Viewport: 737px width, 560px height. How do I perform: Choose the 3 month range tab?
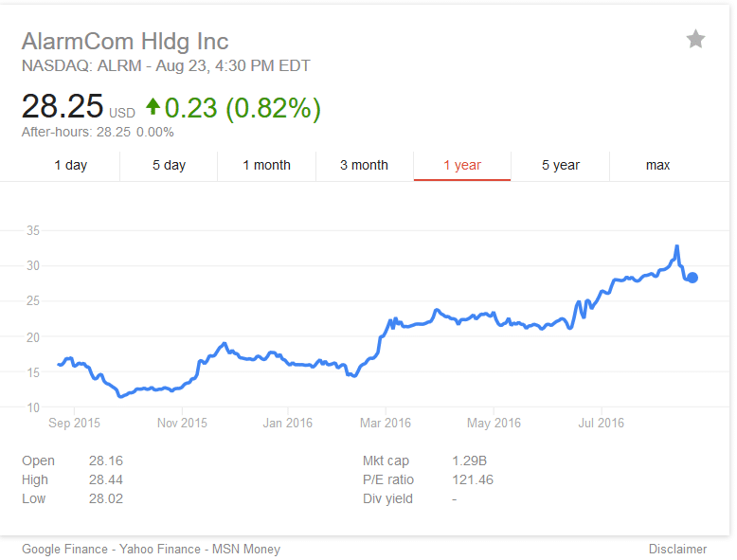(x=365, y=166)
